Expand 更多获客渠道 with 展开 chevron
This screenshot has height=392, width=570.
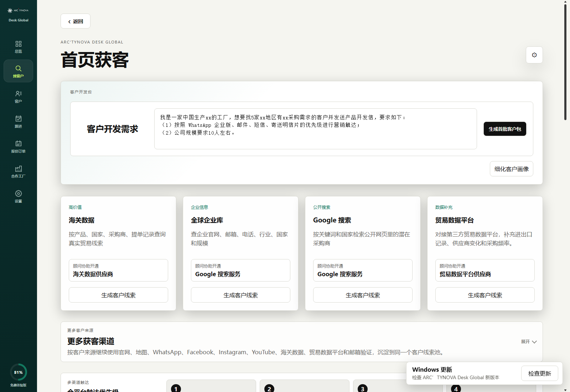point(529,342)
